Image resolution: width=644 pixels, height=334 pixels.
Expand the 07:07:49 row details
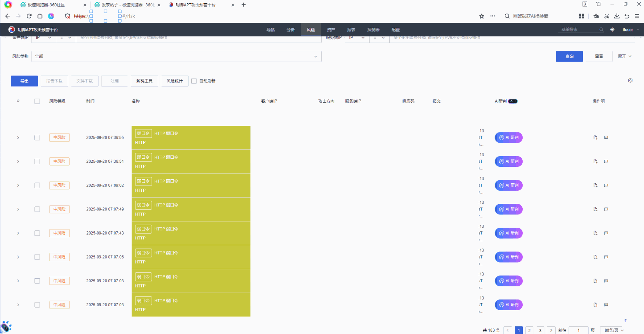[18, 209]
